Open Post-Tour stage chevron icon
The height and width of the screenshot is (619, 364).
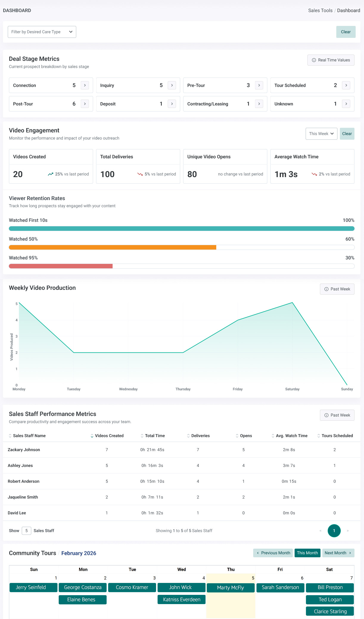coord(85,104)
